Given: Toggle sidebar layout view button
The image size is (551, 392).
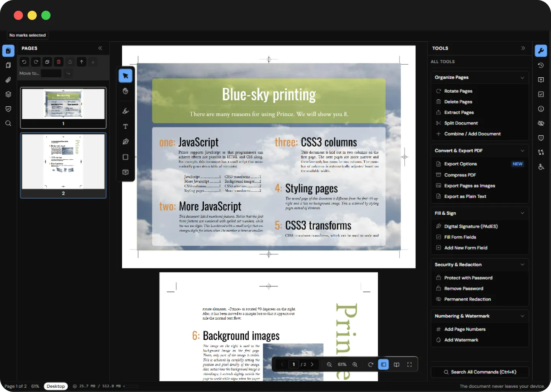Looking at the screenshot, I should tap(383, 364).
